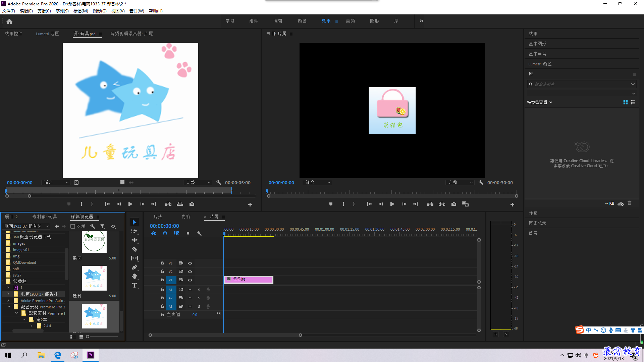This screenshot has height=362, width=644.
Task: Open 效果控件 panel tab
Action: (13, 34)
